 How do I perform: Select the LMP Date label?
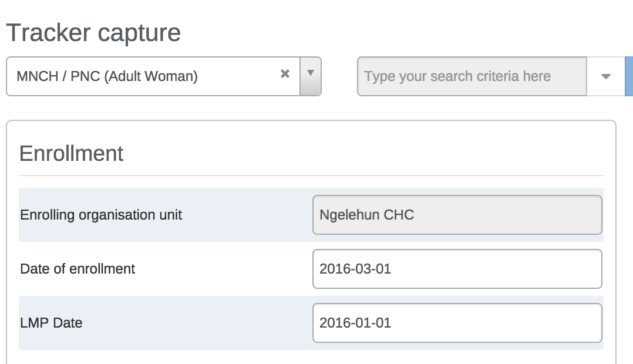(x=51, y=323)
